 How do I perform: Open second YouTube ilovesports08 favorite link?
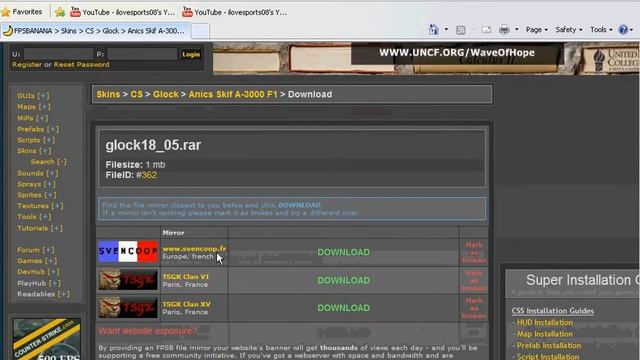pyautogui.click(x=235, y=12)
